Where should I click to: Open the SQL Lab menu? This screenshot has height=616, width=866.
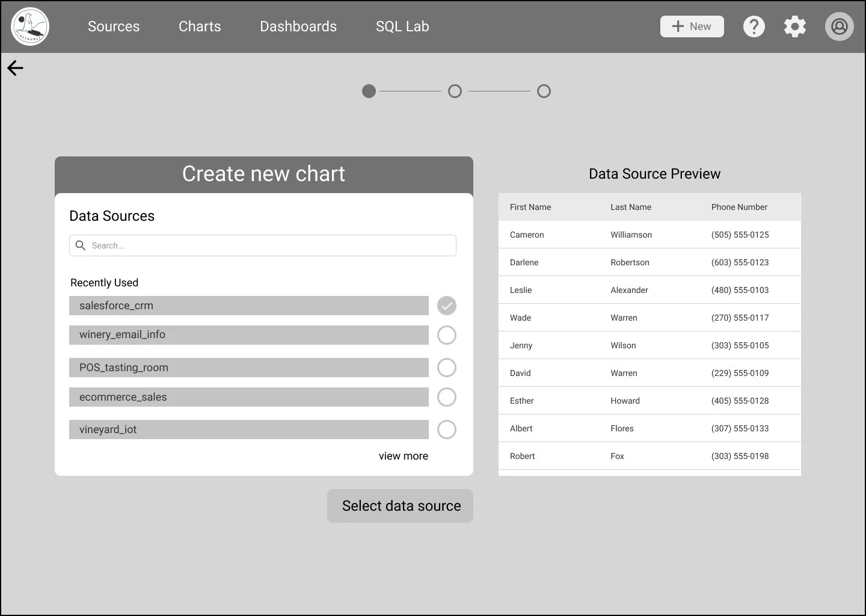(x=402, y=26)
